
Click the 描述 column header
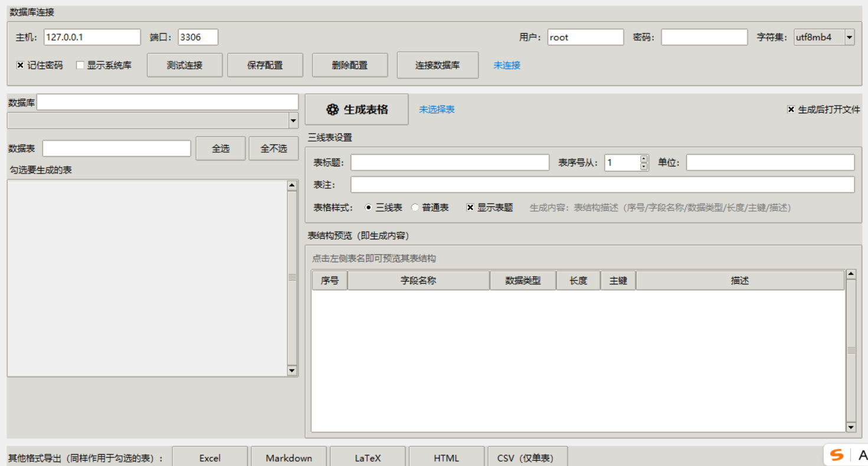click(740, 281)
